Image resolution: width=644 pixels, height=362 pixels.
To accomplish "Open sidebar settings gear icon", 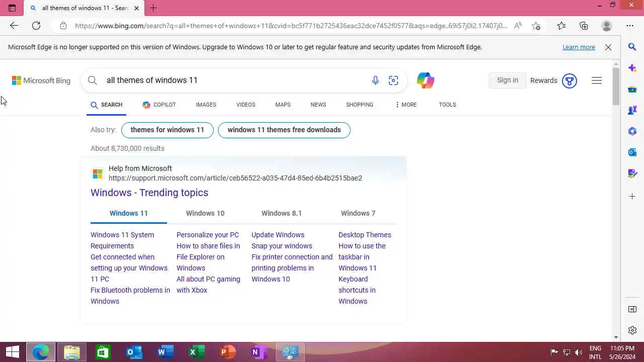I will [x=632, y=330].
